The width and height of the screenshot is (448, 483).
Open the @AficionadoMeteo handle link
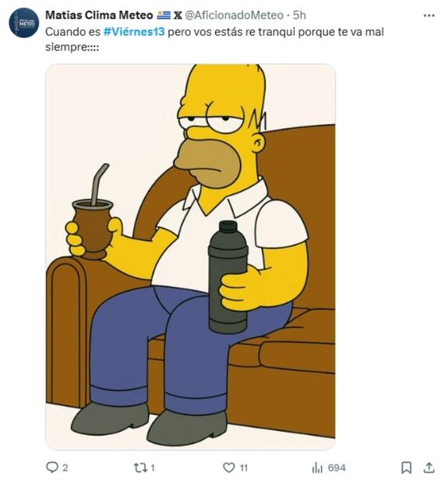234,15
